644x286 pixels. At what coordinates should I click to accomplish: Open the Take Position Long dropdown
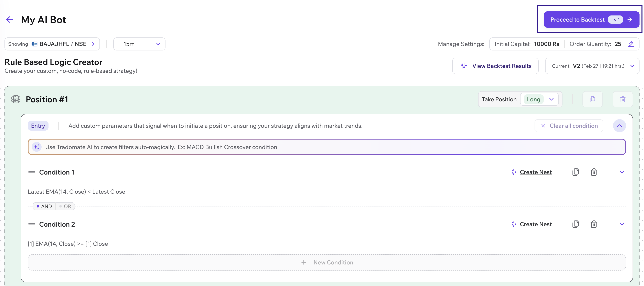click(x=539, y=99)
